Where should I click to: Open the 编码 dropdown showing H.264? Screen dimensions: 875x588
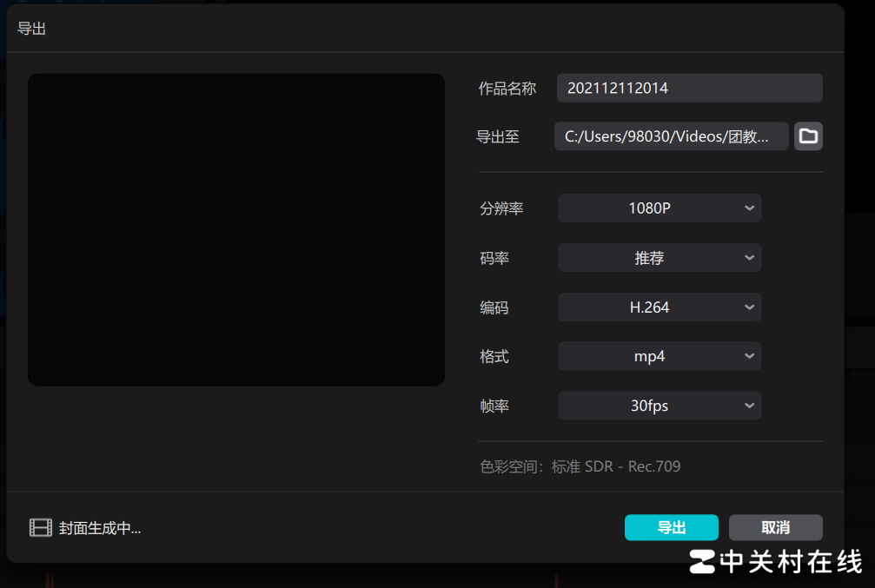[659, 307]
